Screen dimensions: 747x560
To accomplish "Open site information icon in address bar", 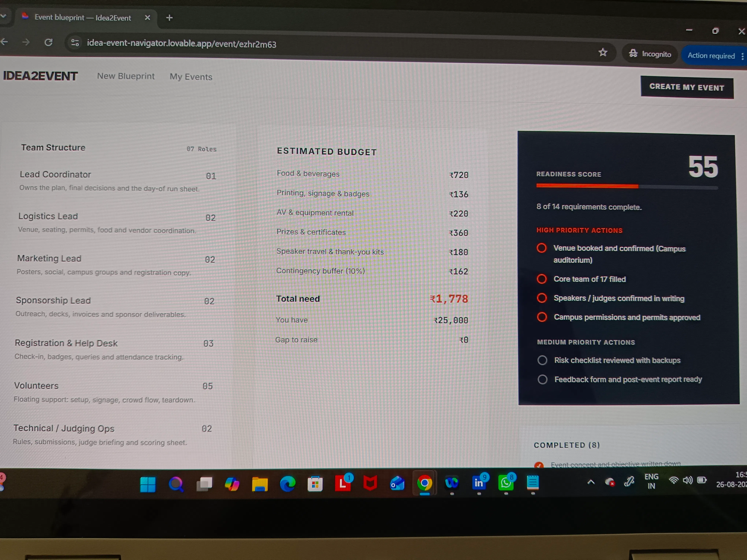I will point(75,43).
